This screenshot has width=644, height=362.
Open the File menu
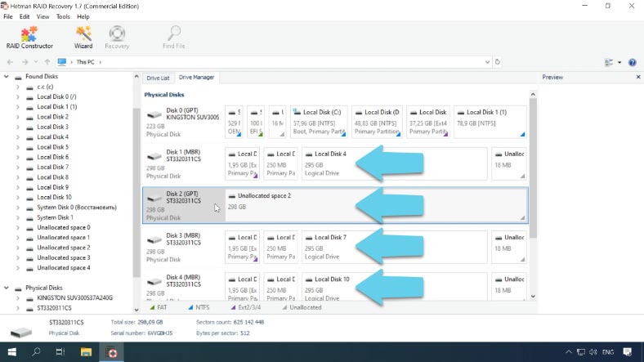click(x=8, y=17)
